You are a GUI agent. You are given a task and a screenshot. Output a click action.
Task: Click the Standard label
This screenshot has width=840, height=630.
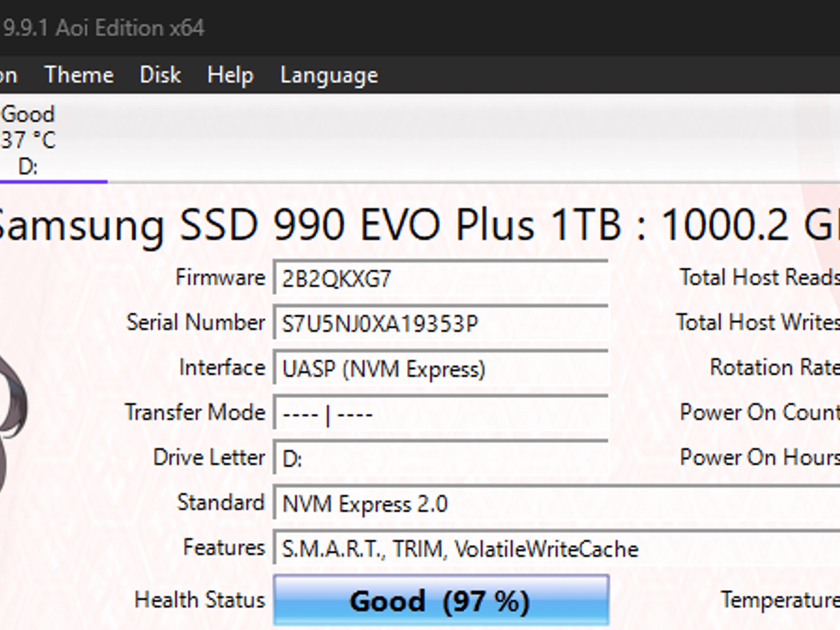(221, 502)
